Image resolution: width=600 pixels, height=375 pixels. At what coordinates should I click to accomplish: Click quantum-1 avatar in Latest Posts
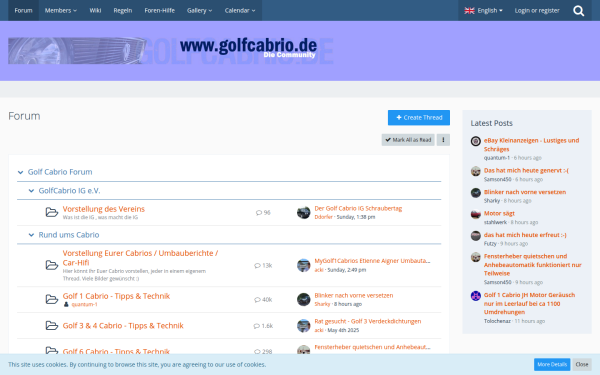(x=476, y=141)
